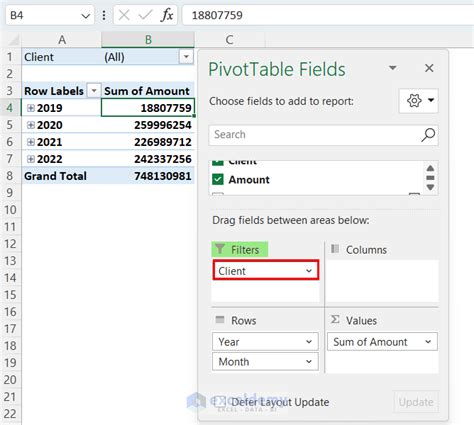Click the Client label in cell A1
This screenshot has height=425, width=474.
[62, 57]
